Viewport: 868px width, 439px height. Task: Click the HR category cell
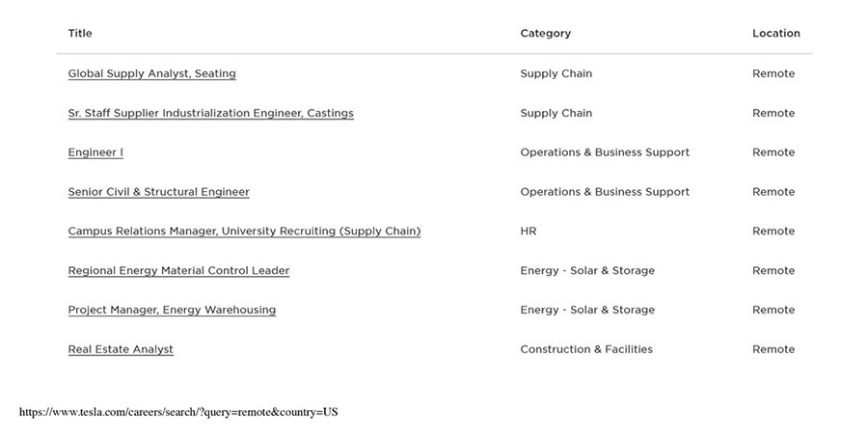pyautogui.click(x=529, y=232)
